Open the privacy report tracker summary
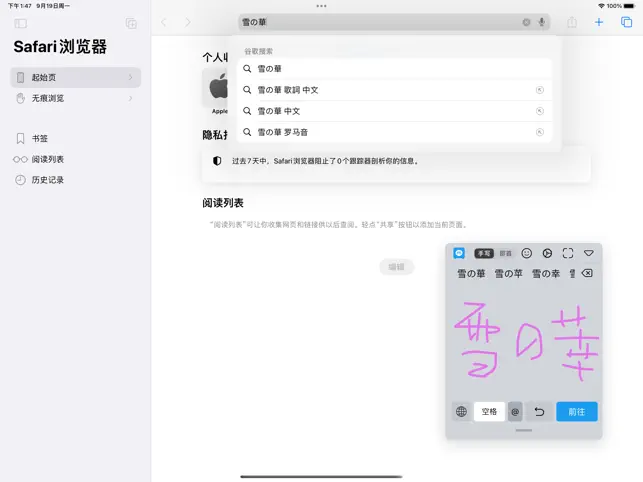This screenshot has height=482, width=643. 396,164
